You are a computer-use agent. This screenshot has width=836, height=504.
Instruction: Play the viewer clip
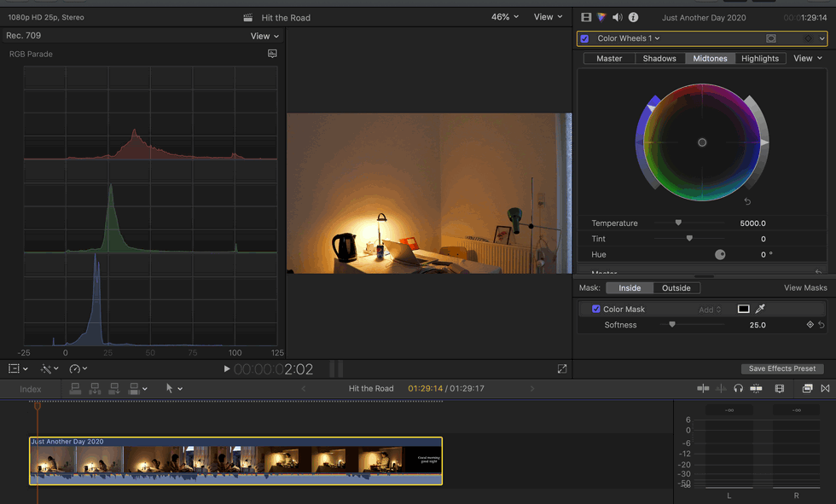[x=226, y=368]
